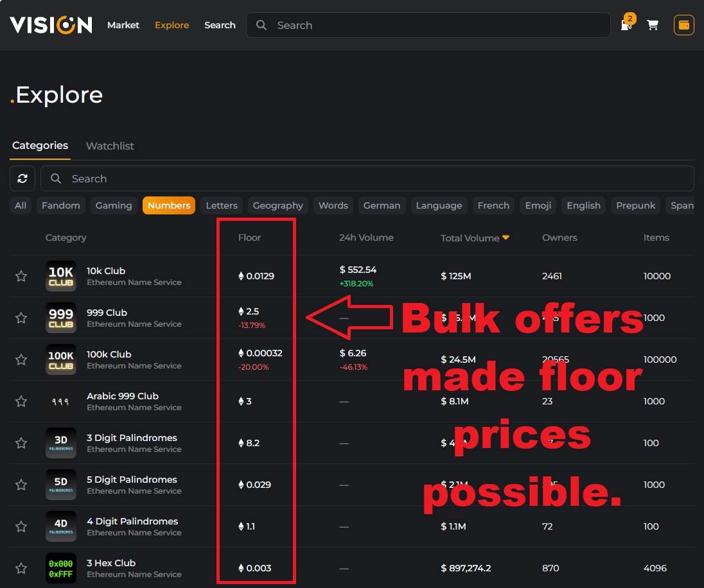Open the 100k Club name link

coord(109,354)
